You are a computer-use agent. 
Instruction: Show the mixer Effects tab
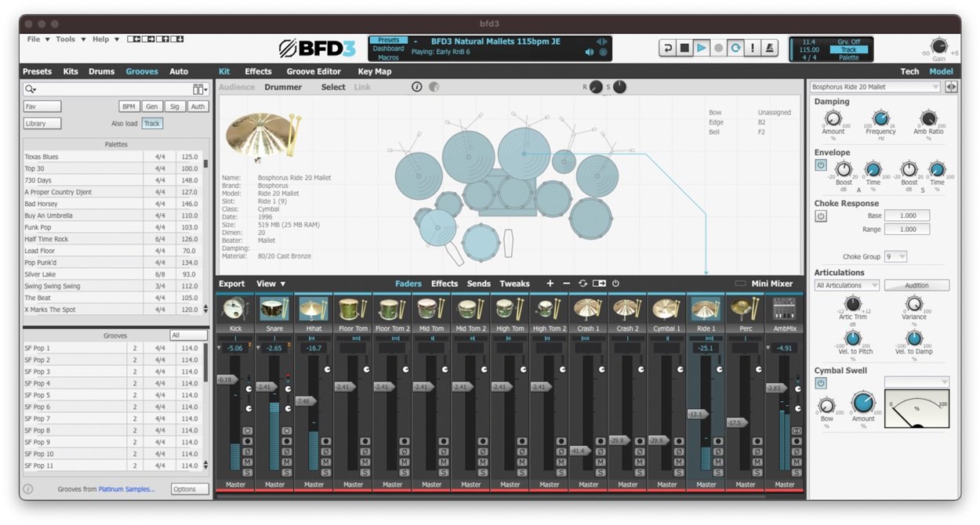[x=445, y=284]
